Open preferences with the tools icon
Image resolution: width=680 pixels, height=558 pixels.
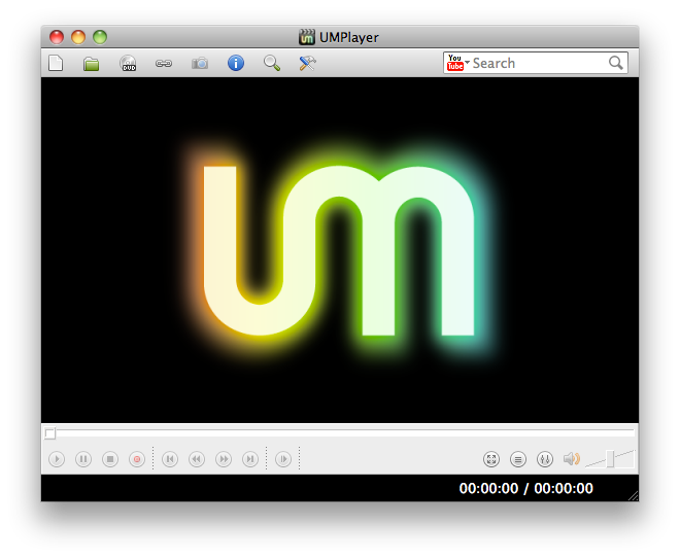pyautogui.click(x=307, y=63)
